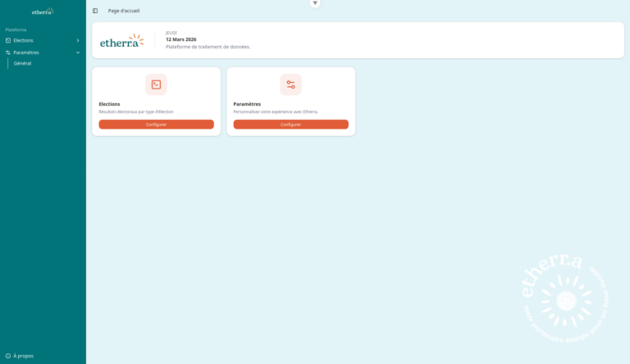Click the etherra logo in header card

[x=121, y=41]
